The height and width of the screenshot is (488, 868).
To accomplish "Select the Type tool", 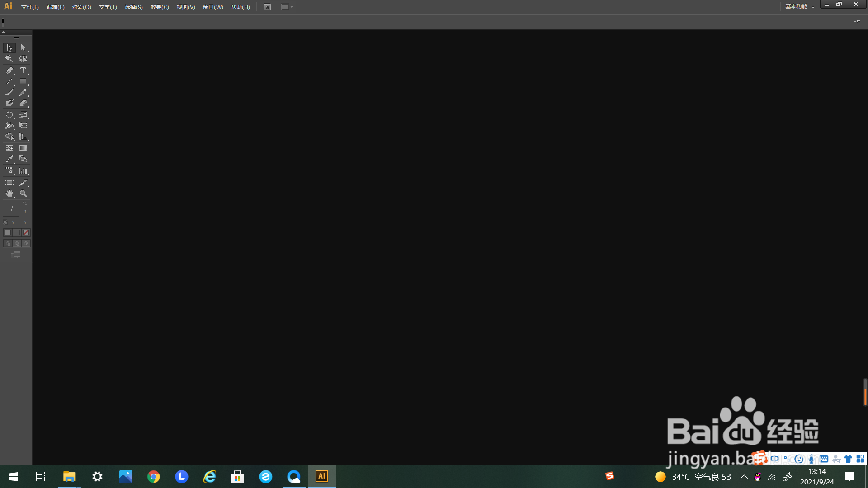I will coord(23,70).
